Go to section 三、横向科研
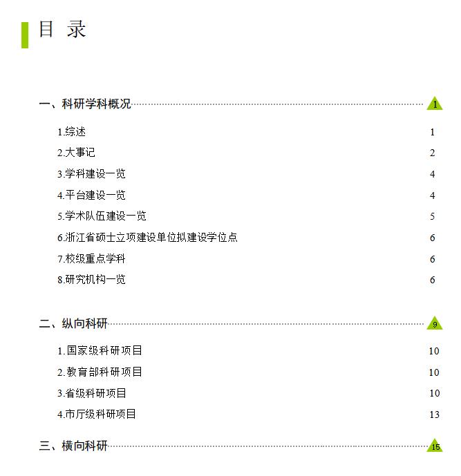Viewport: 461px width, 476px height. 73,446
